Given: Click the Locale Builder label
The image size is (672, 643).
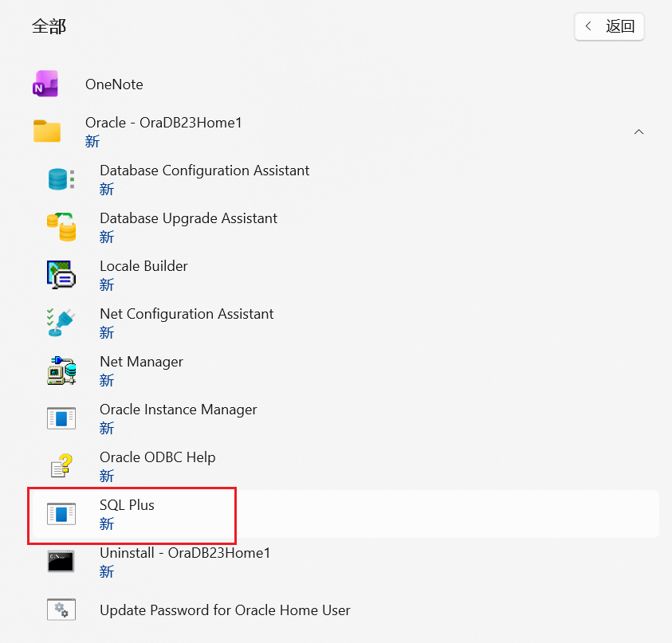Looking at the screenshot, I should coord(143,266).
